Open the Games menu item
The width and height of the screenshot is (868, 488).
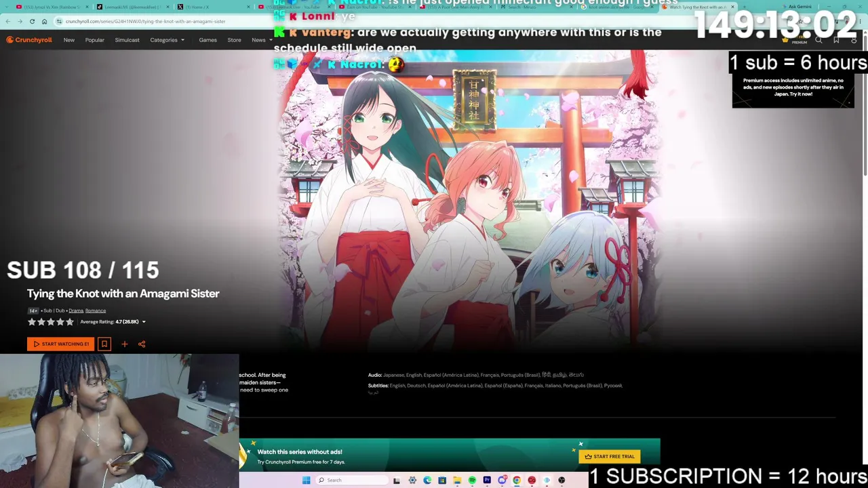[x=208, y=40]
